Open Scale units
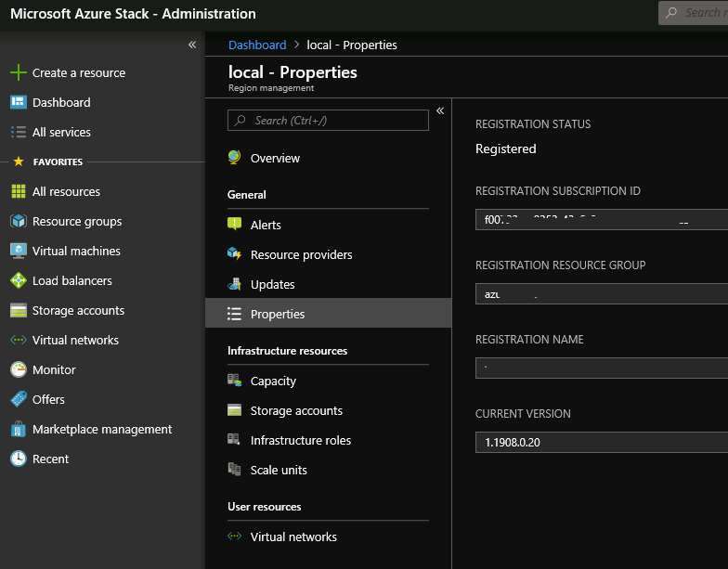The width and height of the screenshot is (728, 569). 279,470
